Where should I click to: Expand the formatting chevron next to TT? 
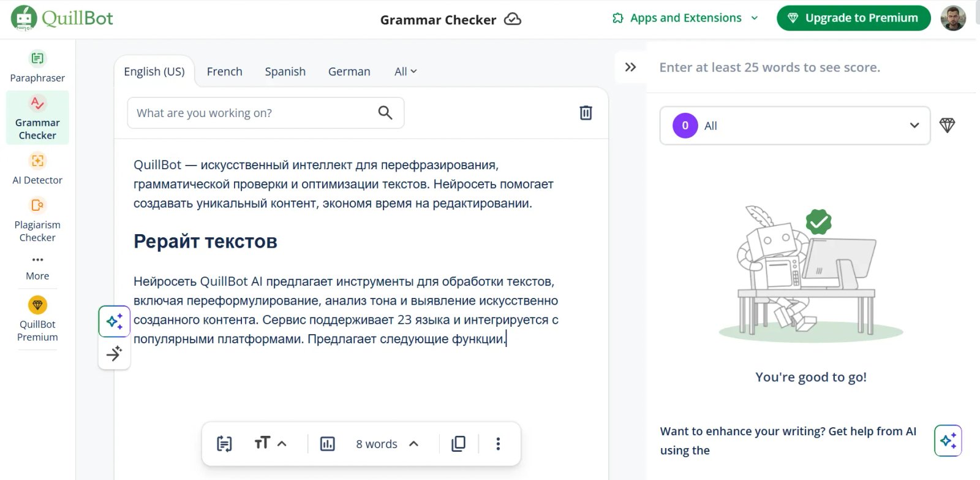pos(282,444)
